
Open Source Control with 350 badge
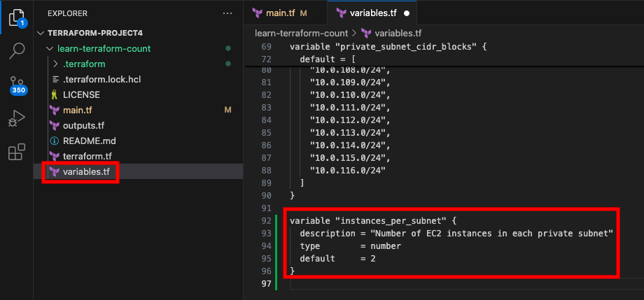click(x=17, y=85)
